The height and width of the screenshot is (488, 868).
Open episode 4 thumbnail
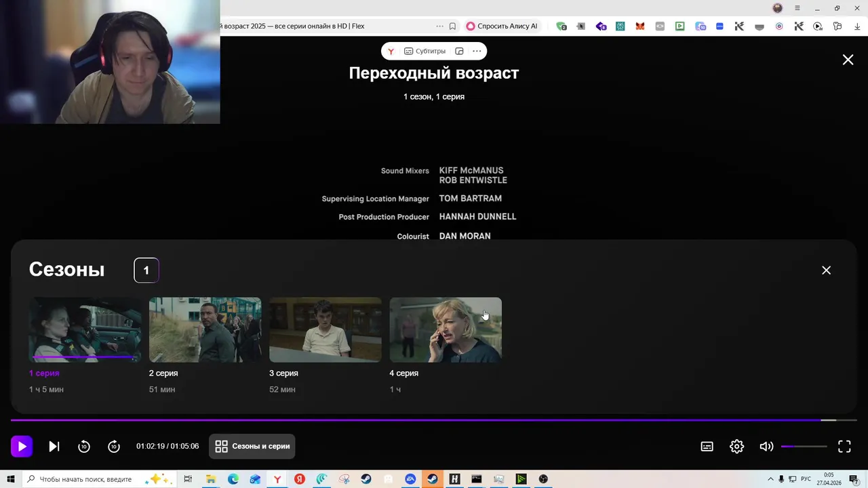(x=446, y=329)
